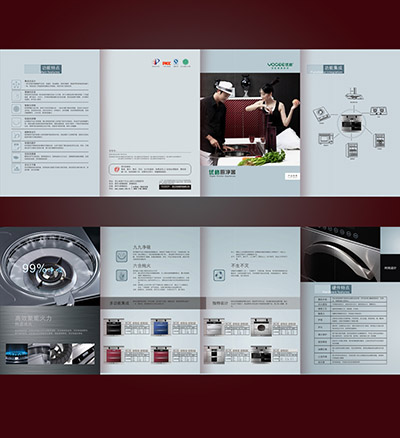Select the spiral metal detail thumbnail
The height and width of the screenshot is (438, 400).
click(61, 354)
